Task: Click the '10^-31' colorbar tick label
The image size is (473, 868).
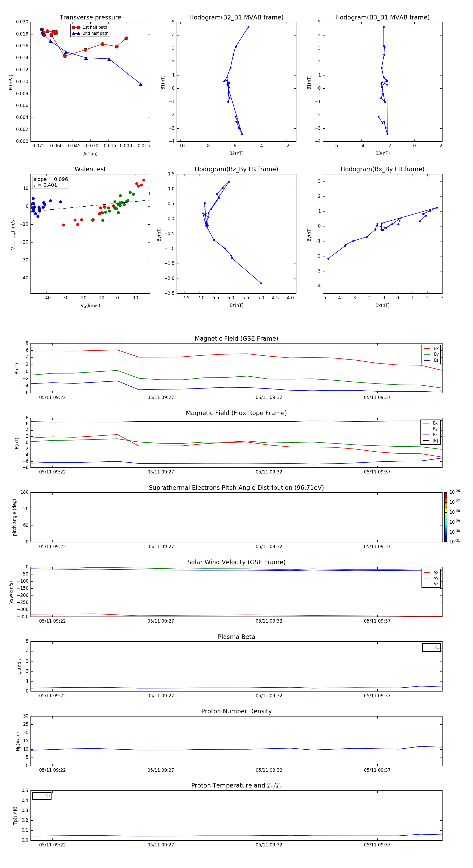Action: click(455, 542)
